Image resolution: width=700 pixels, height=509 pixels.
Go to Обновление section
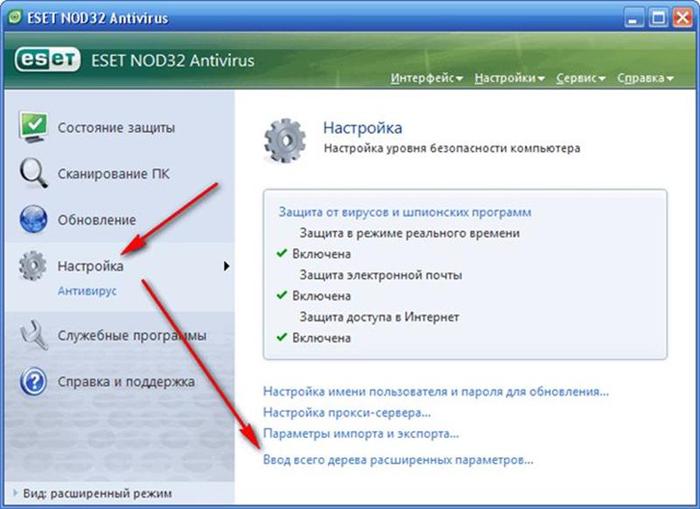96,220
